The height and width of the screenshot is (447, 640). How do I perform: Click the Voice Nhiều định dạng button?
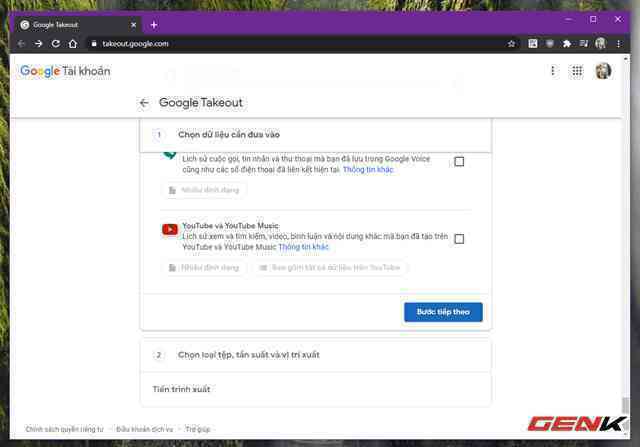[x=204, y=190]
